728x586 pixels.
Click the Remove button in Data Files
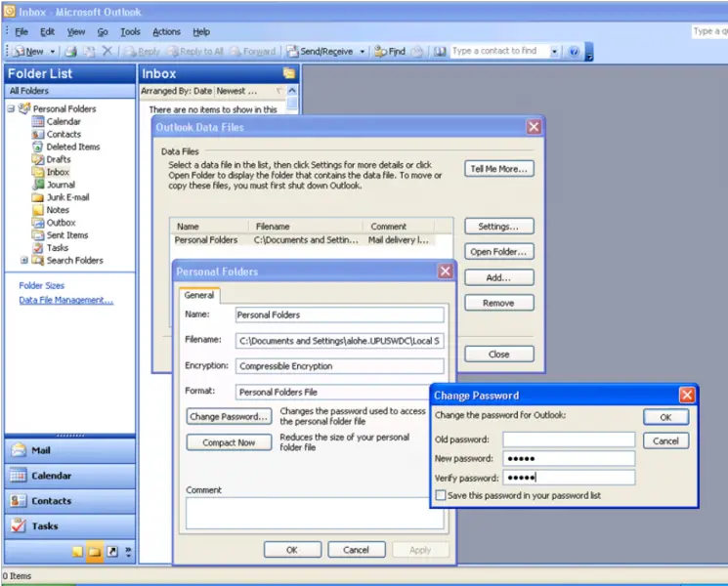click(498, 303)
